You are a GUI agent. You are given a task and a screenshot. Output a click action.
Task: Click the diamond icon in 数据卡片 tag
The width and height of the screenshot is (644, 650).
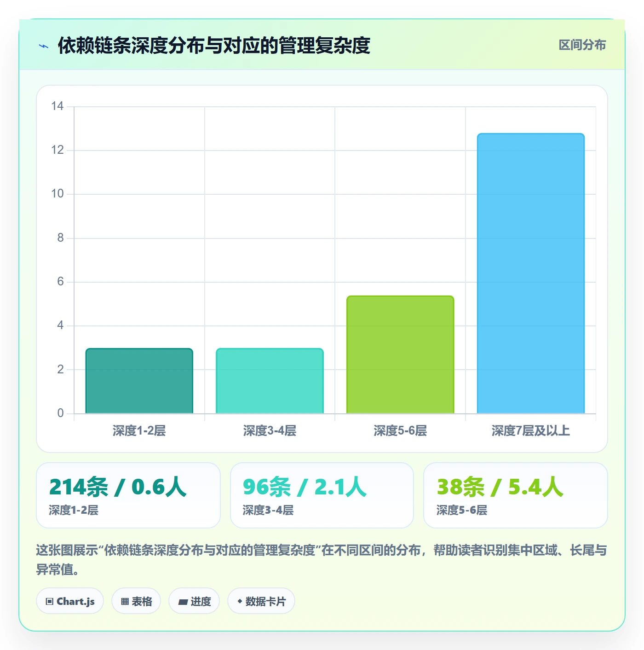click(240, 601)
